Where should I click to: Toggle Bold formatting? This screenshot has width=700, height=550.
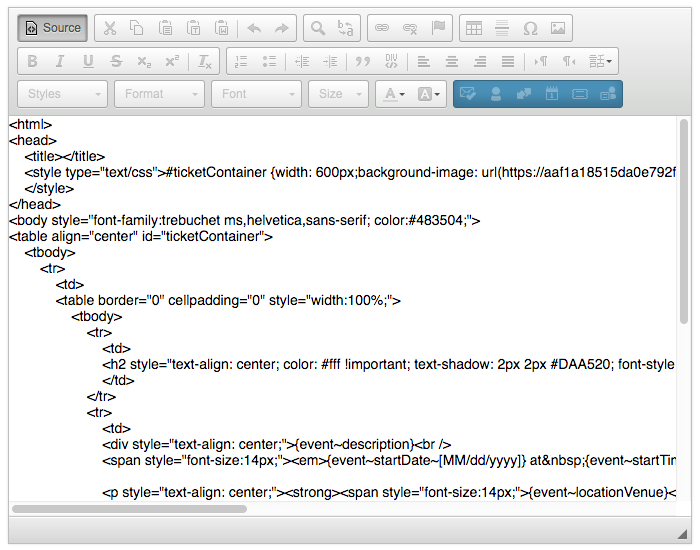pyautogui.click(x=32, y=61)
